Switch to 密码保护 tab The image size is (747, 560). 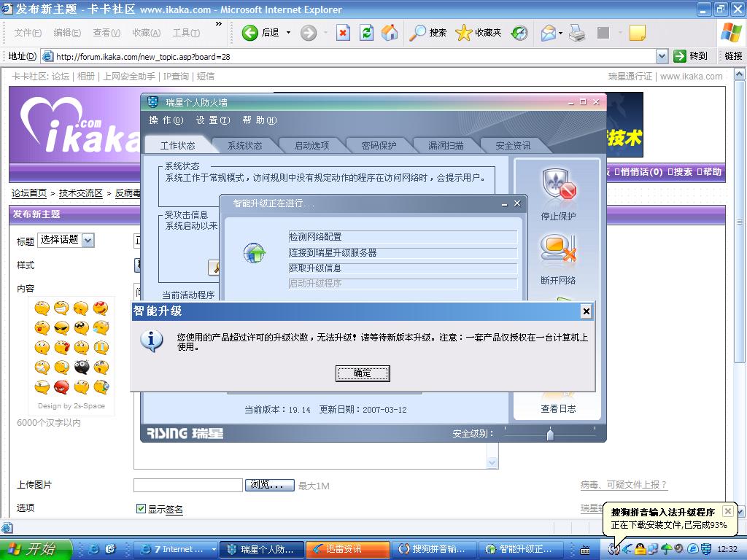coord(379,146)
